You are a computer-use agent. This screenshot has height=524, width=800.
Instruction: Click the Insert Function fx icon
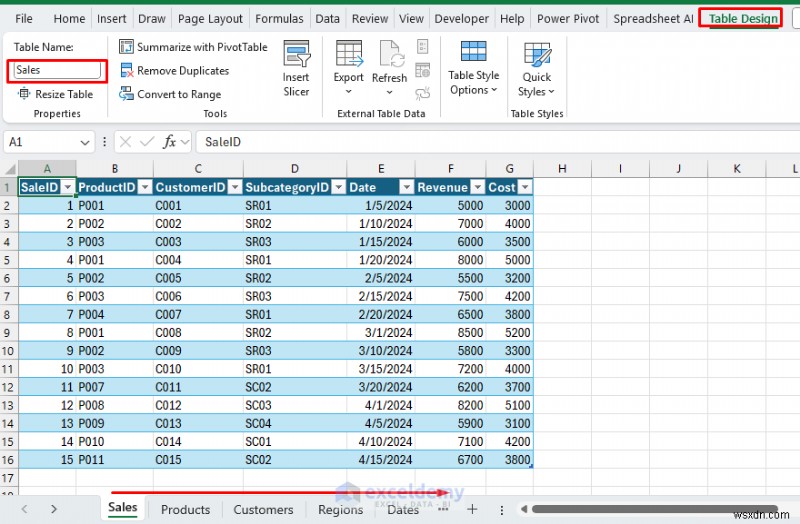[x=169, y=142]
